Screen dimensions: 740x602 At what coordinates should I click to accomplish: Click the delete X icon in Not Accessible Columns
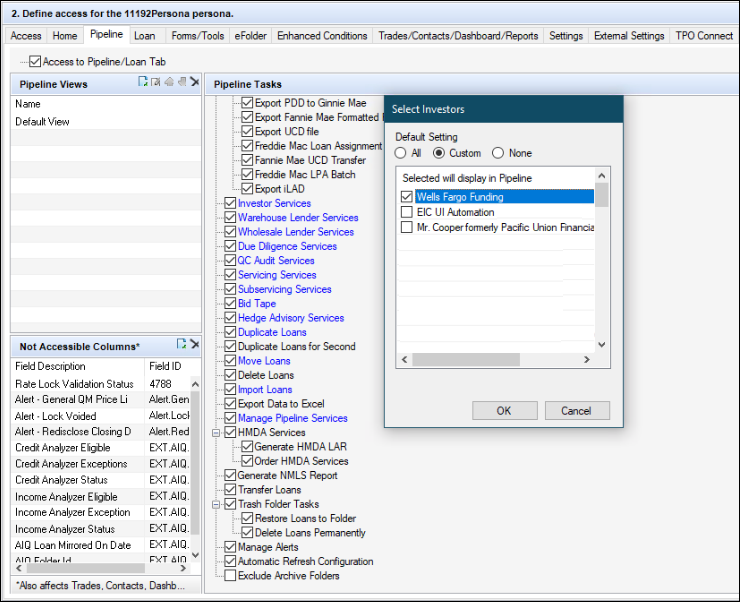[x=194, y=345]
